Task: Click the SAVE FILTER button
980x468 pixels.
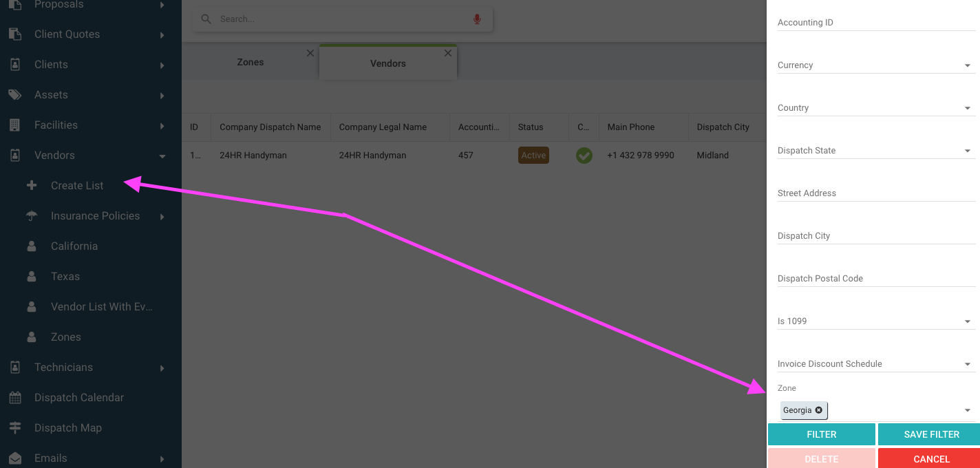Action: [930, 434]
